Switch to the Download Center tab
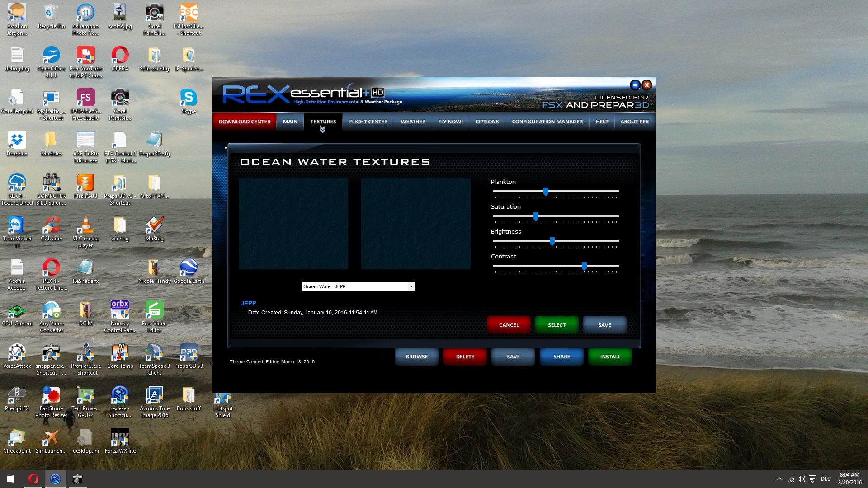 (x=245, y=122)
